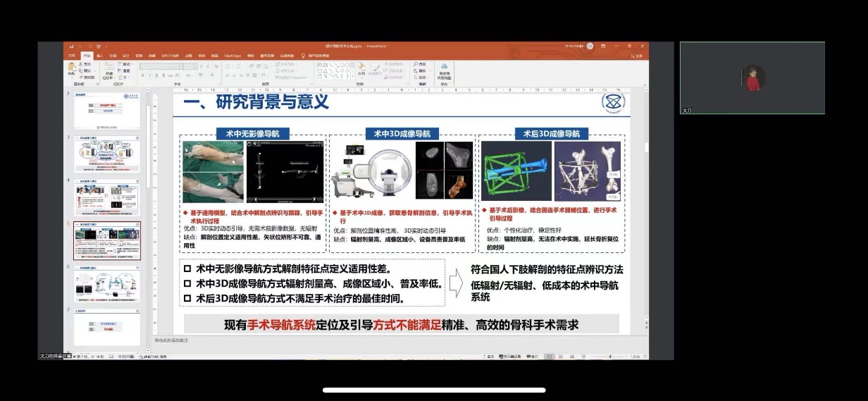Toggle Bold formatting in the font group

click(142, 75)
